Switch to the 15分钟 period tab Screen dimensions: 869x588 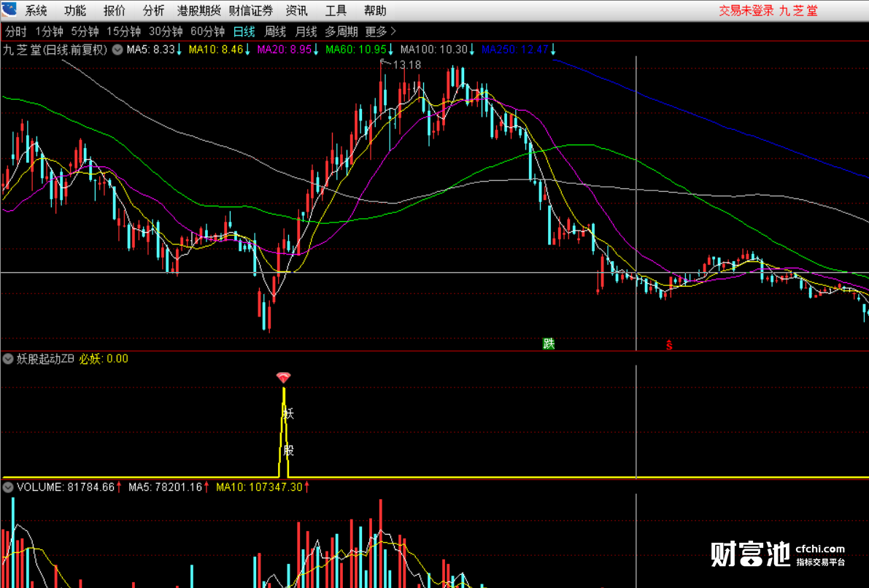point(123,31)
